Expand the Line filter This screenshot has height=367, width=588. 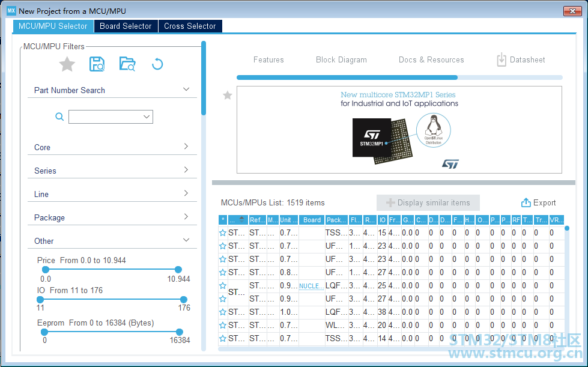186,193
